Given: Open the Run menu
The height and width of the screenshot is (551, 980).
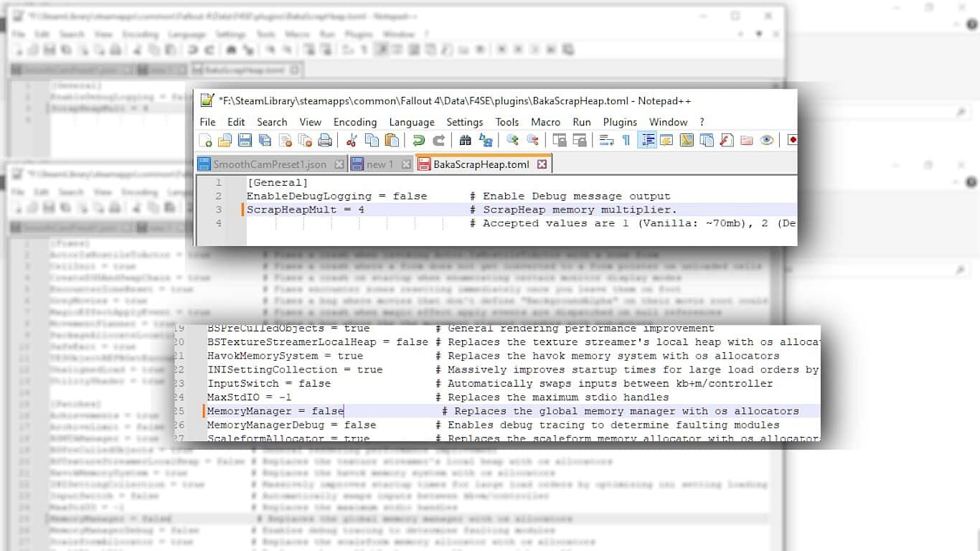Looking at the screenshot, I should click(x=582, y=122).
